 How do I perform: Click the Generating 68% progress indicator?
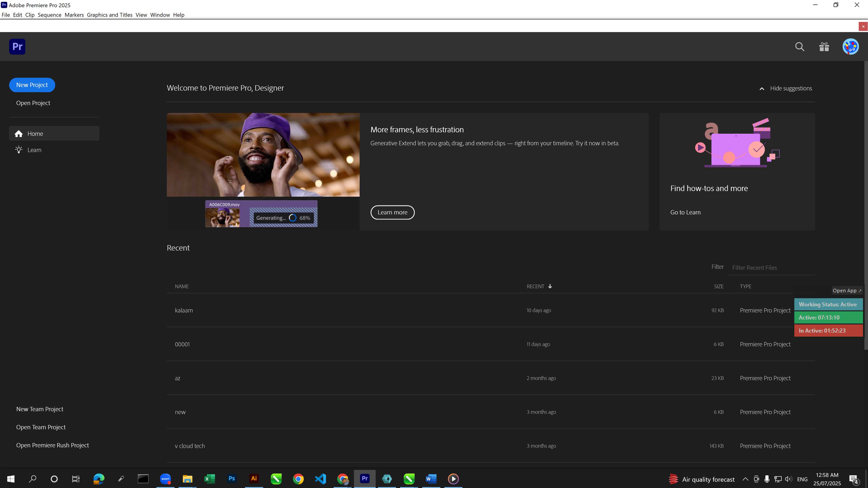point(283,218)
